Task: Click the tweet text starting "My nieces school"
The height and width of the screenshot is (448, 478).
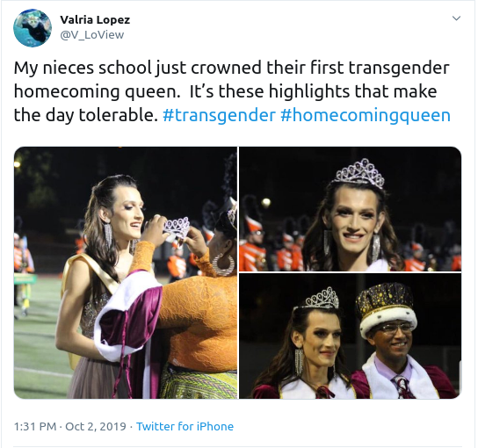Action: click(232, 91)
